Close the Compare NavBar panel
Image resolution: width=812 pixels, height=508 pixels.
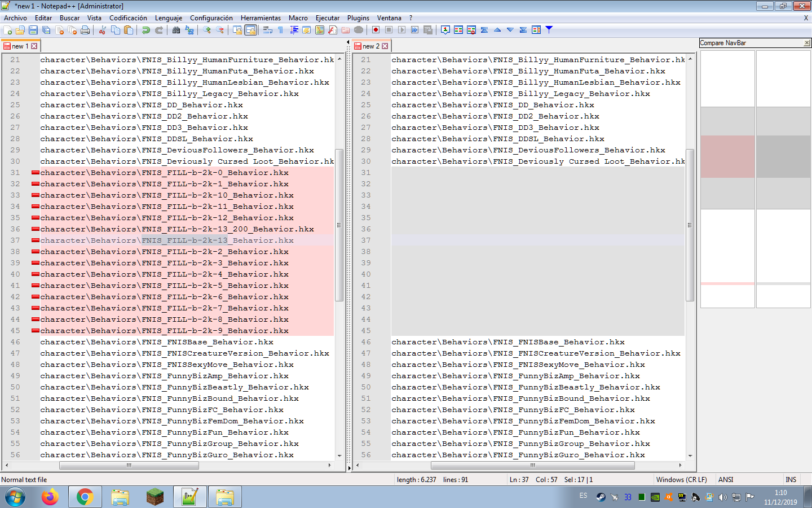pos(807,43)
